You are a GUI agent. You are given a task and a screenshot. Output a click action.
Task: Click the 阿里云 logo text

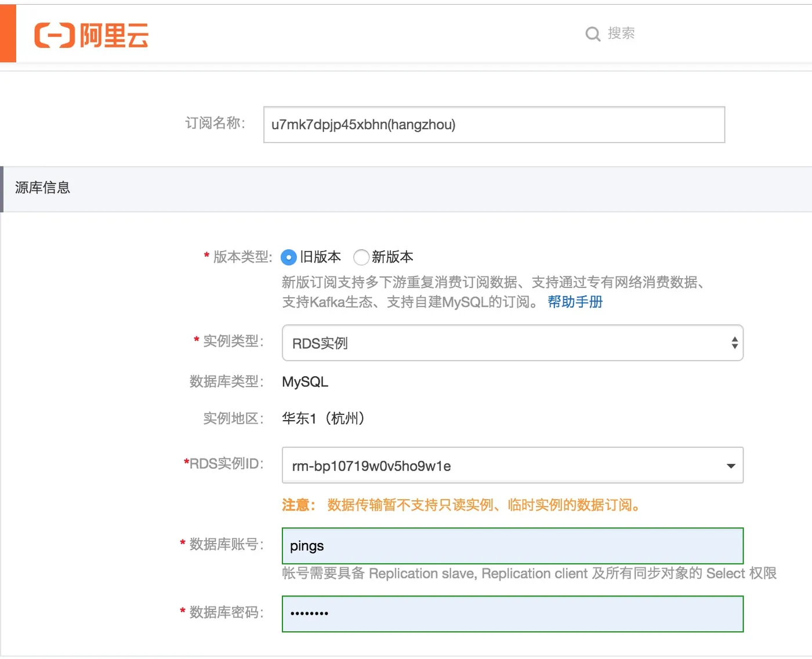point(114,35)
